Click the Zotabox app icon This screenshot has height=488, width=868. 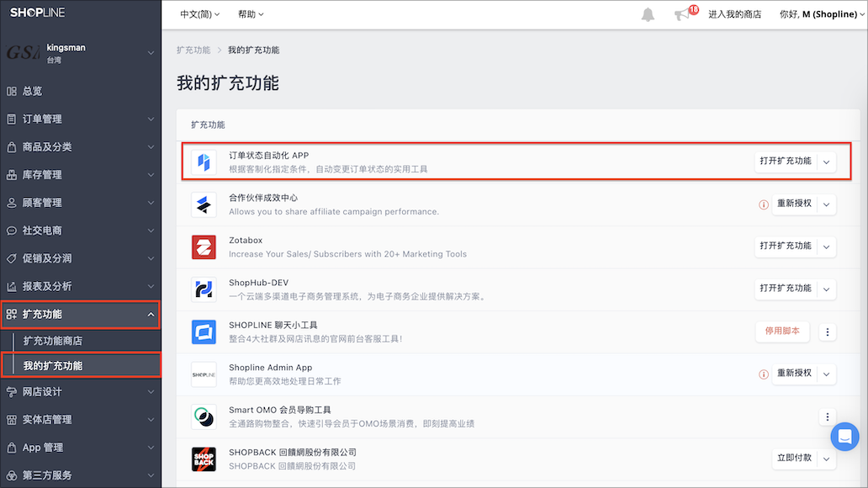coord(204,247)
